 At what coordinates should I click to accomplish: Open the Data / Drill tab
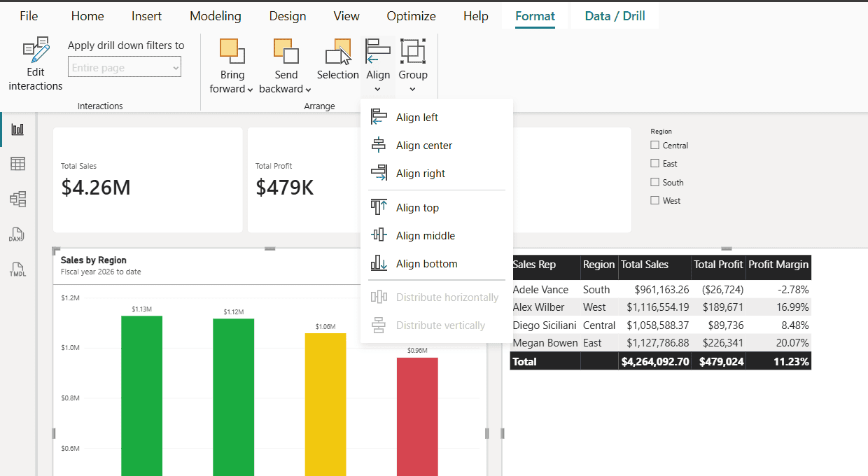(x=615, y=15)
